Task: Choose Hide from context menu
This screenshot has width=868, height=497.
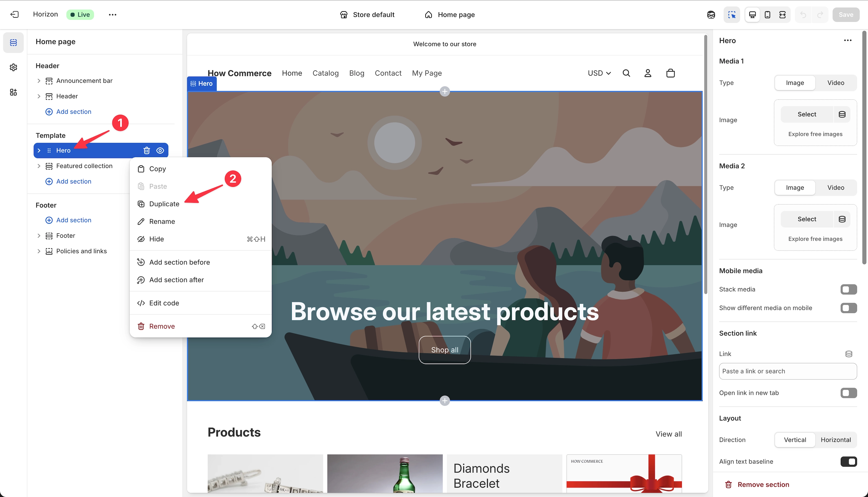Action: point(200,239)
